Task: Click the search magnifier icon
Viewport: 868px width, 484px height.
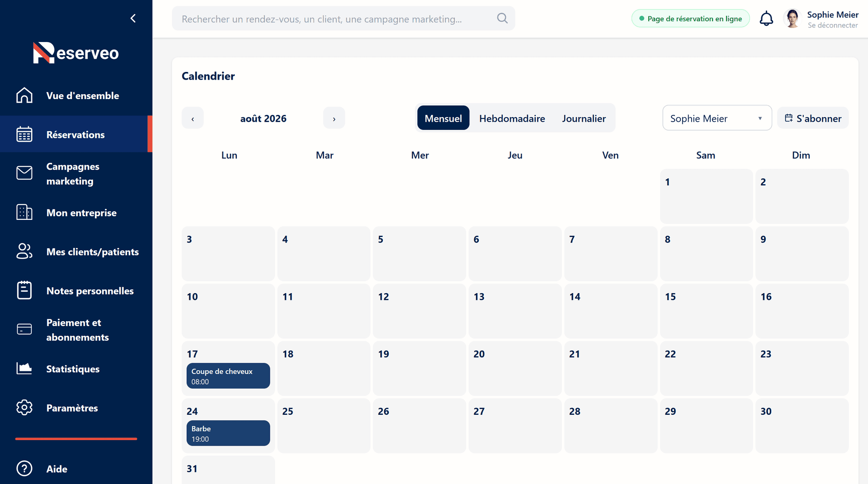Action: (x=502, y=18)
